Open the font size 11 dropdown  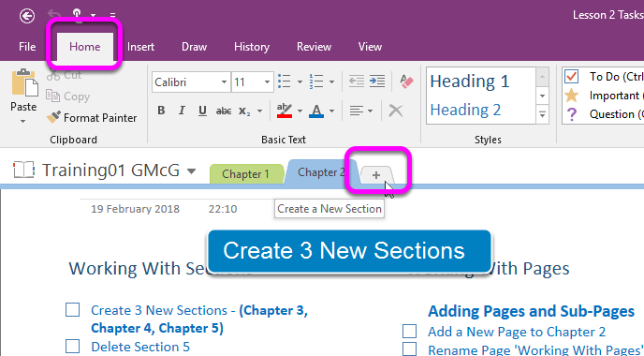click(267, 82)
